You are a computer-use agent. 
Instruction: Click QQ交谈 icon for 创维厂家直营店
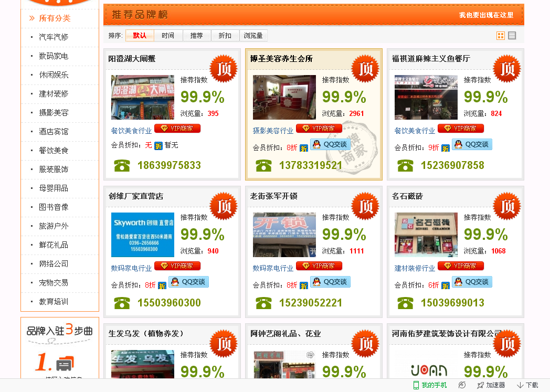(188, 282)
